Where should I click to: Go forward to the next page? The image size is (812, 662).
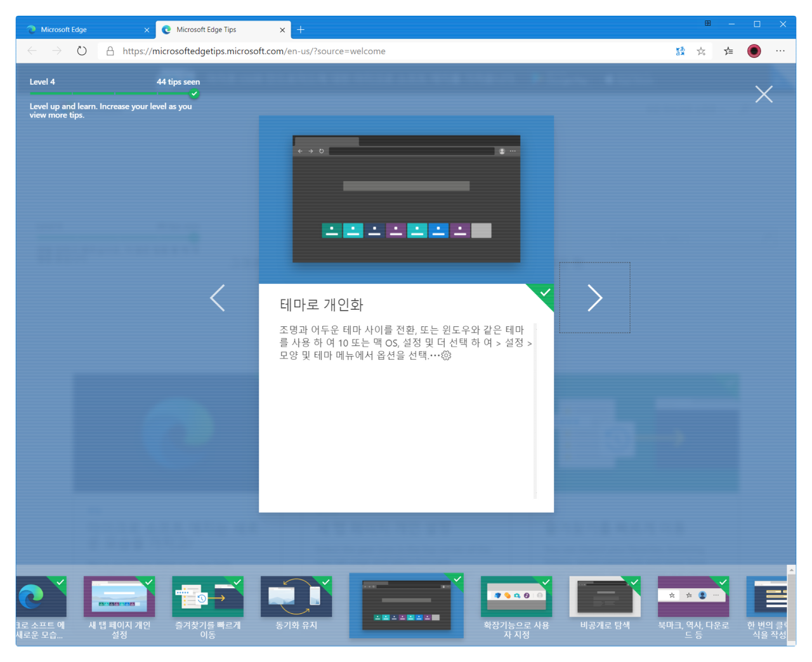coord(57,51)
